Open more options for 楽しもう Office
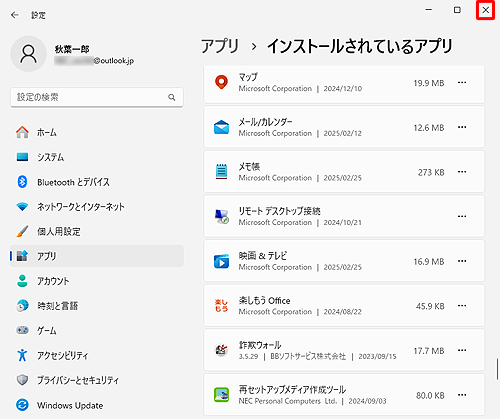The height and width of the screenshot is (419, 500). point(462,306)
